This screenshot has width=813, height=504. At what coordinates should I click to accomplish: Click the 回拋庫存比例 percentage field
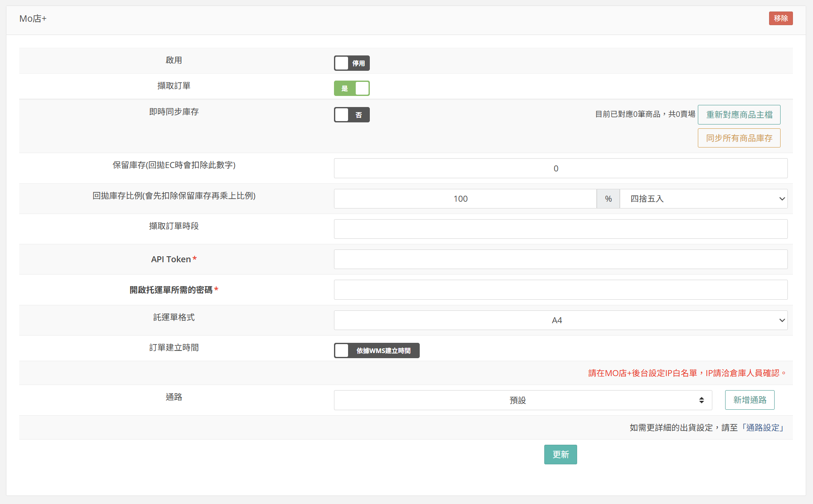pos(465,199)
